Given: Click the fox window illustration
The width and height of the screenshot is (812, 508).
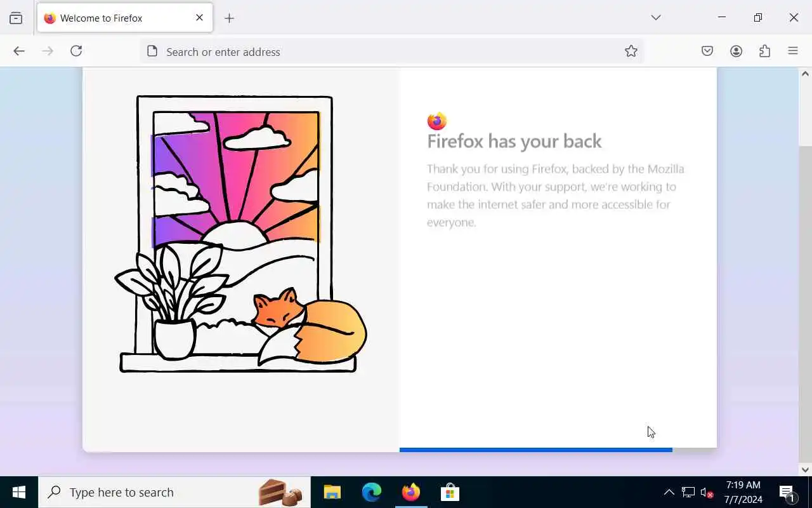Looking at the screenshot, I should (240, 234).
